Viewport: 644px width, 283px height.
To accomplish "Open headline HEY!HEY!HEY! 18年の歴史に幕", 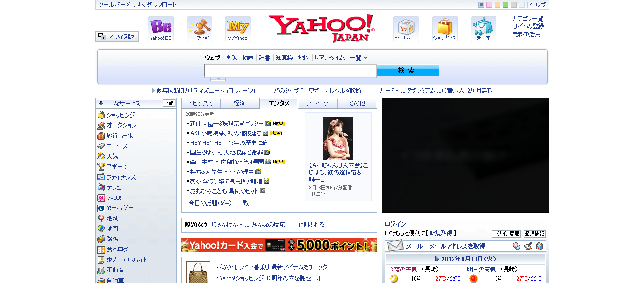I will coord(229,143).
